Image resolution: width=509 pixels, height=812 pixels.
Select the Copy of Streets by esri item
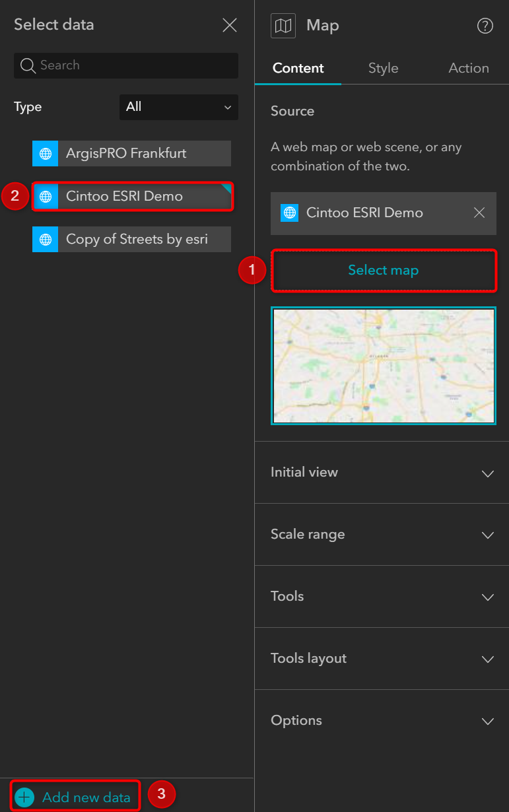(132, 239)
